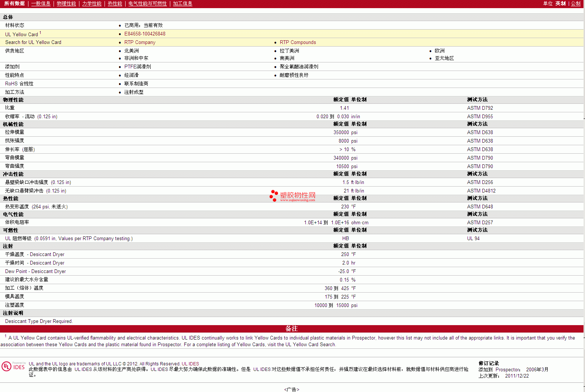Click the 注射说明 section header
This screenshot has width=585, height=392.
pyautogui.click(x=13, y=313)
